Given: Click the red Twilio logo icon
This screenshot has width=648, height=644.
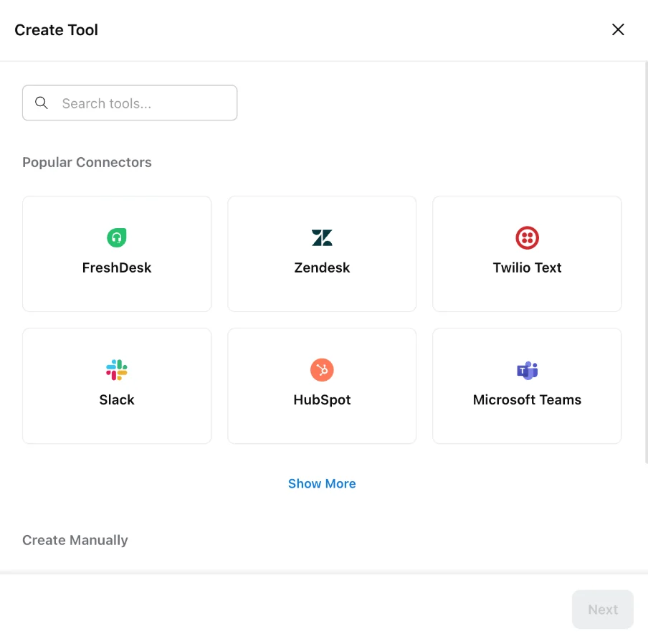Looking at the screenshot, I should click(527, 237).
